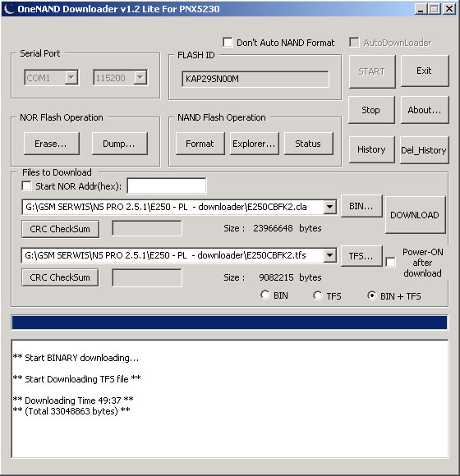Choose the TFS radio option
The image size is (460, 476).
318,295
